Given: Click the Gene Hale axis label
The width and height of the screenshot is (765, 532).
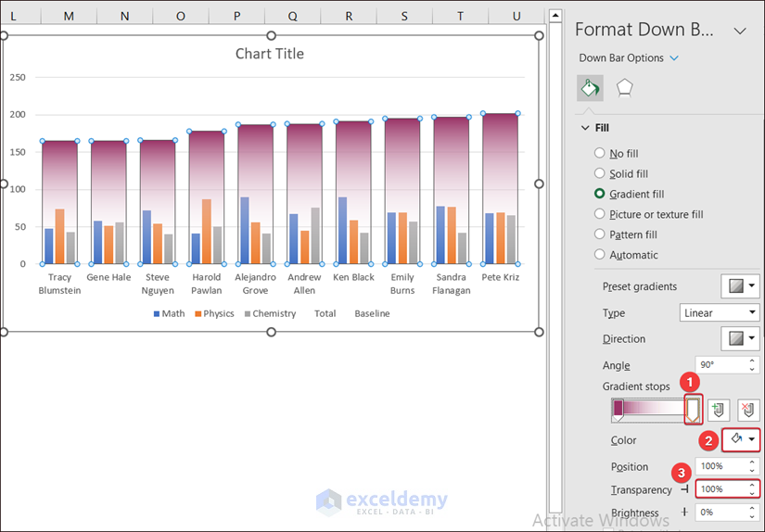Looking at the screenshot, I should click(x=108, y=277).
